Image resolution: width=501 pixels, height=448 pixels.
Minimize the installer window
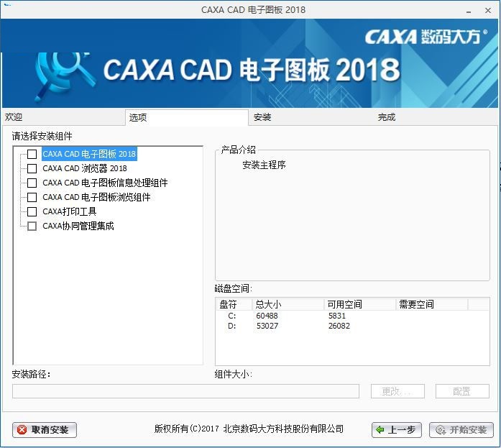[469, 11]
